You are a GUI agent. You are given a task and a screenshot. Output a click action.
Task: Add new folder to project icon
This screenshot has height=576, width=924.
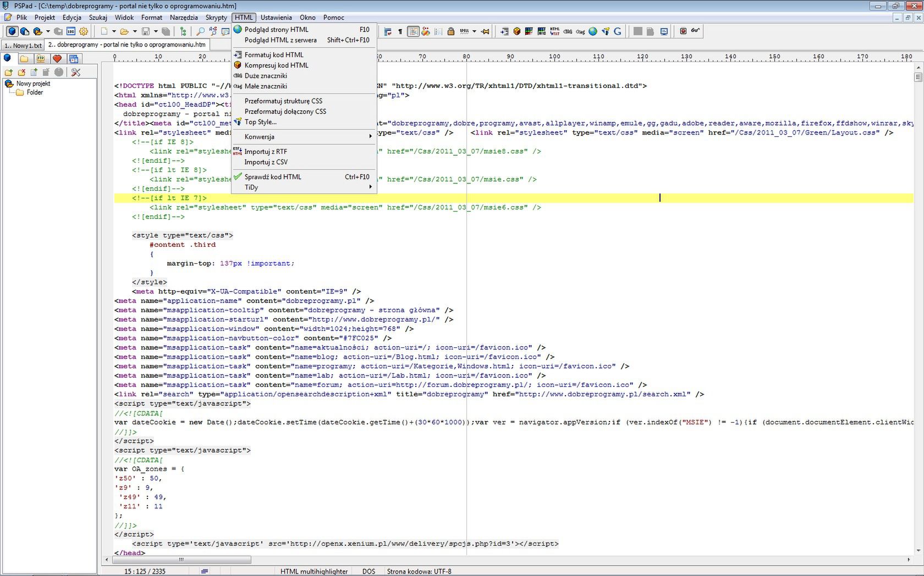coord(9,72)
